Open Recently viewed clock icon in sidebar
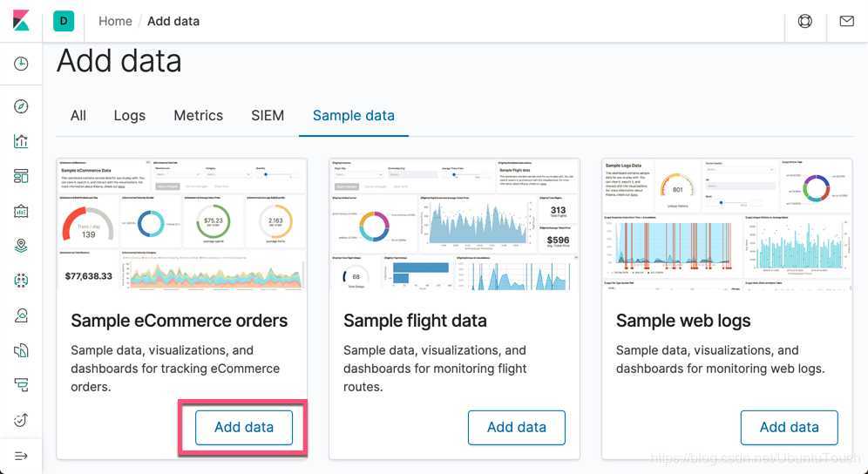This screenshot has height=474, width=868. pos(21,64)
